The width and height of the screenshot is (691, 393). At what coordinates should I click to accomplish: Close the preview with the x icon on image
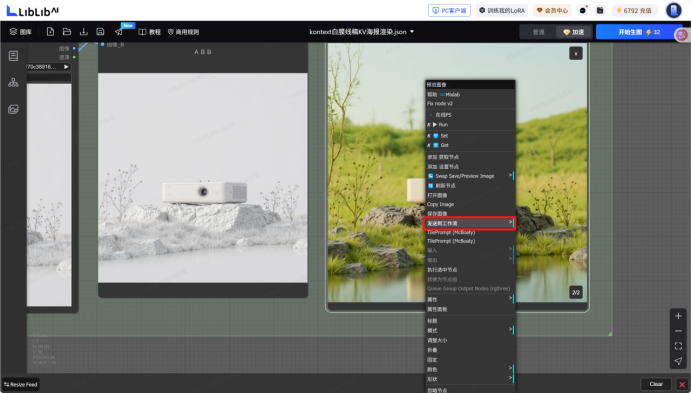tap(576, 53)
